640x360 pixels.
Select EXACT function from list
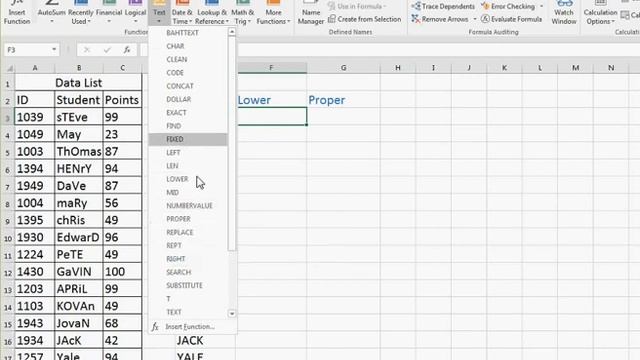pyautogui.click(x=188, y=113)
